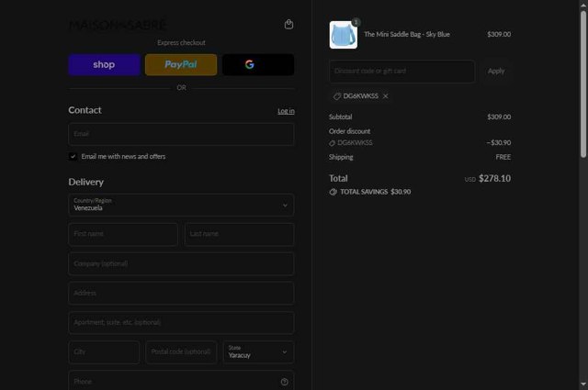Select the tag icon under Order discount
This screenshot has height=390, width=588.
coord(332,143)
